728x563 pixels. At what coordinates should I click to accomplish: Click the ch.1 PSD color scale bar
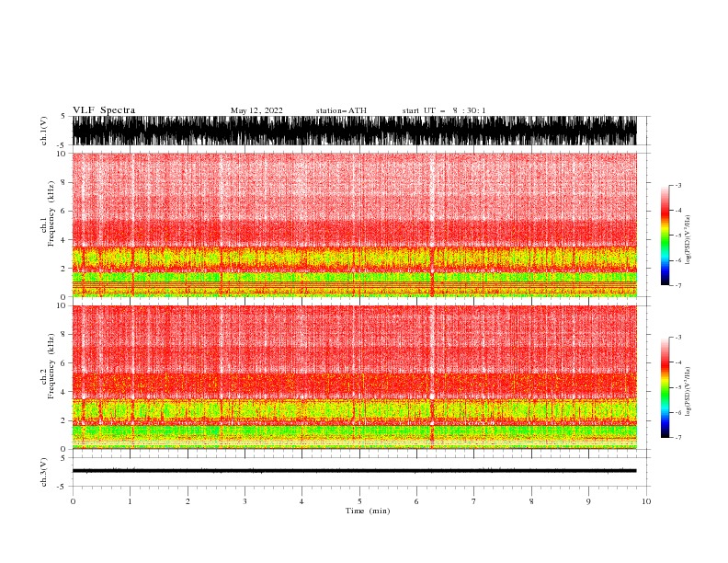tap(665, 236)
